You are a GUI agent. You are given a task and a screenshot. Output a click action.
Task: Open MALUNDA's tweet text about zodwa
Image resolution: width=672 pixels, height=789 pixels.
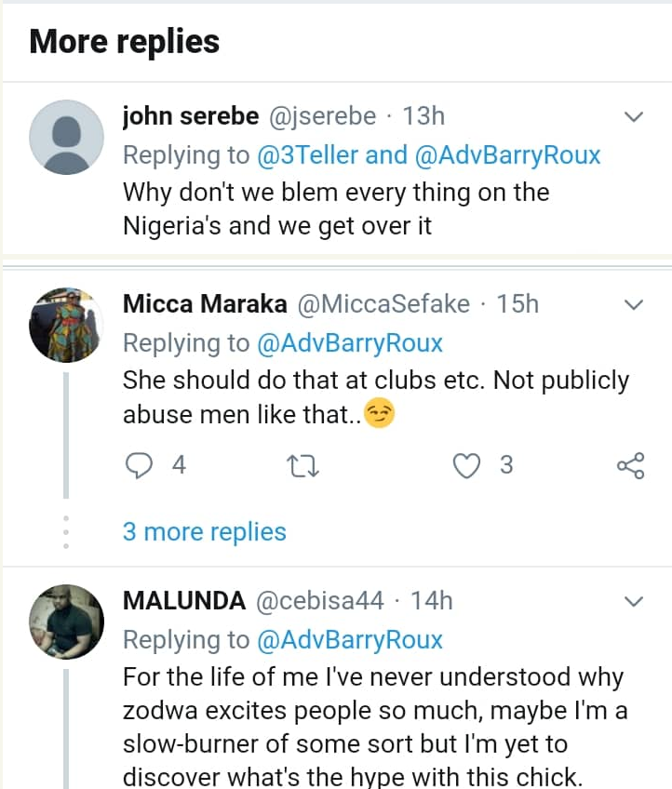(372, 726)
